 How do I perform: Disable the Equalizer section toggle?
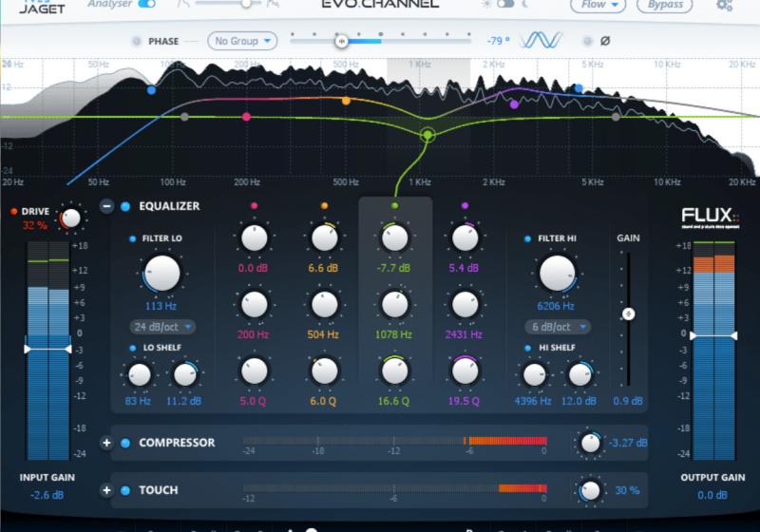pyautogui.click(x=125, y=206)
